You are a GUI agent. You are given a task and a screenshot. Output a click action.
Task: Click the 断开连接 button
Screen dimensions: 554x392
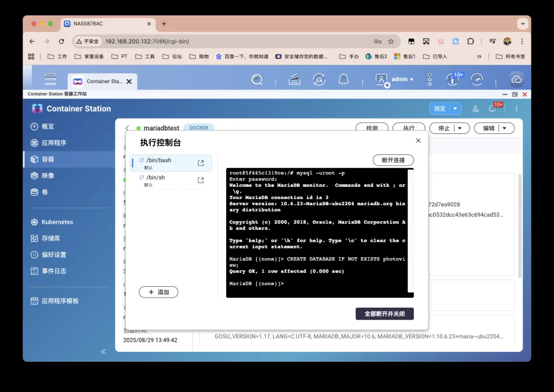tap(393, 160)
